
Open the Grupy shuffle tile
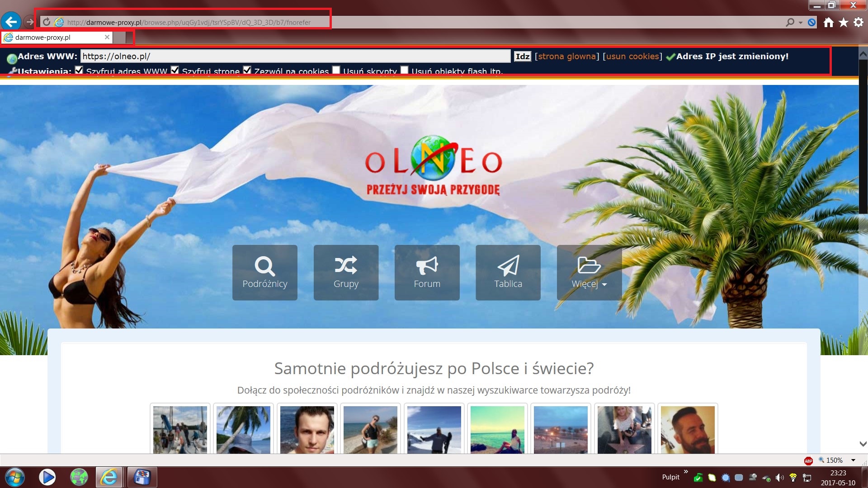(346, 272)
